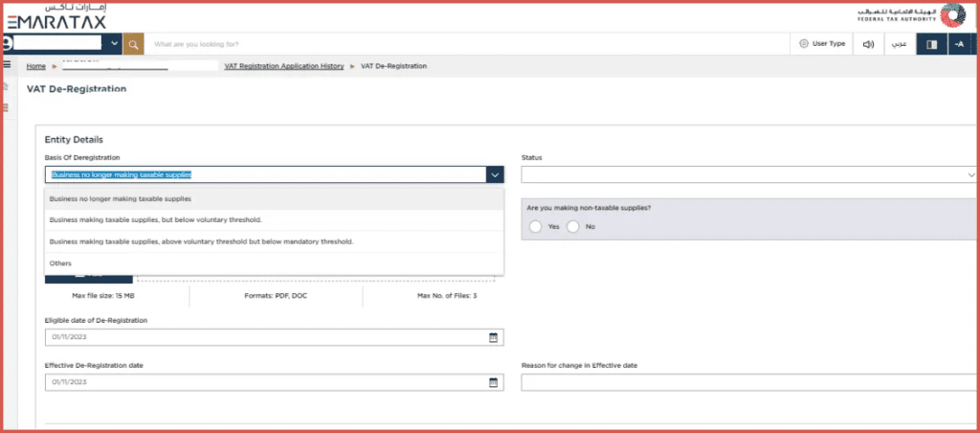Choose 'Business no longer making taxable supplies' option
The height and width of the screenshot is (433, 980).
click(x=121, y=199)
